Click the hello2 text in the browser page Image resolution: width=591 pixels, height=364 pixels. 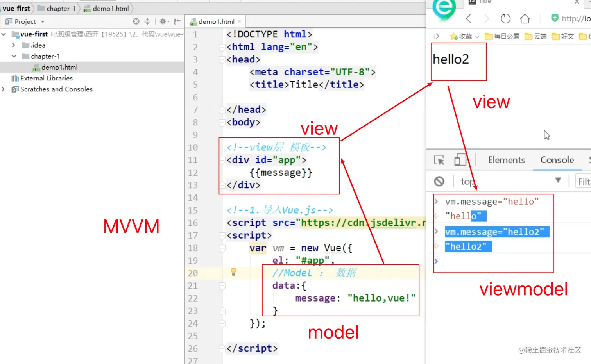(x=451, y=59)
